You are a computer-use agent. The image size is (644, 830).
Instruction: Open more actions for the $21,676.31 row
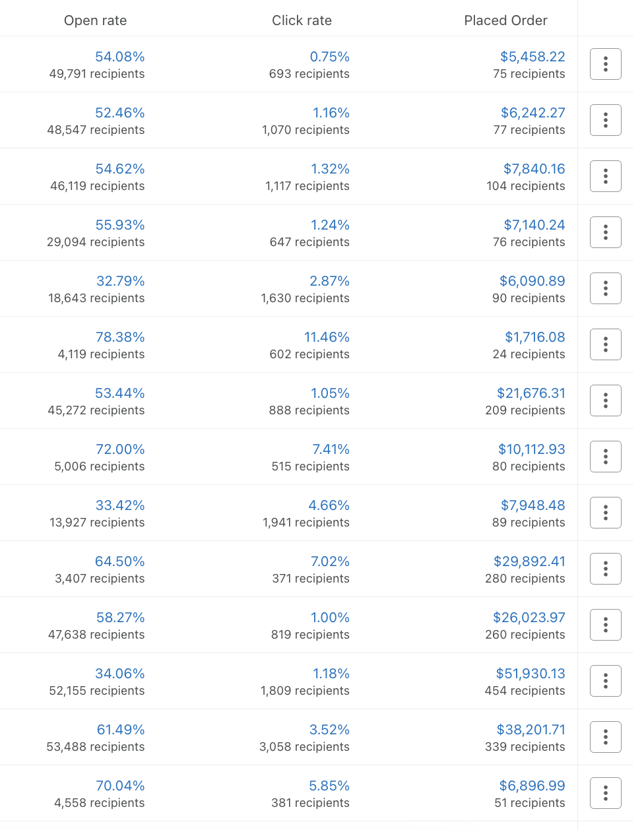click(605, 400)
